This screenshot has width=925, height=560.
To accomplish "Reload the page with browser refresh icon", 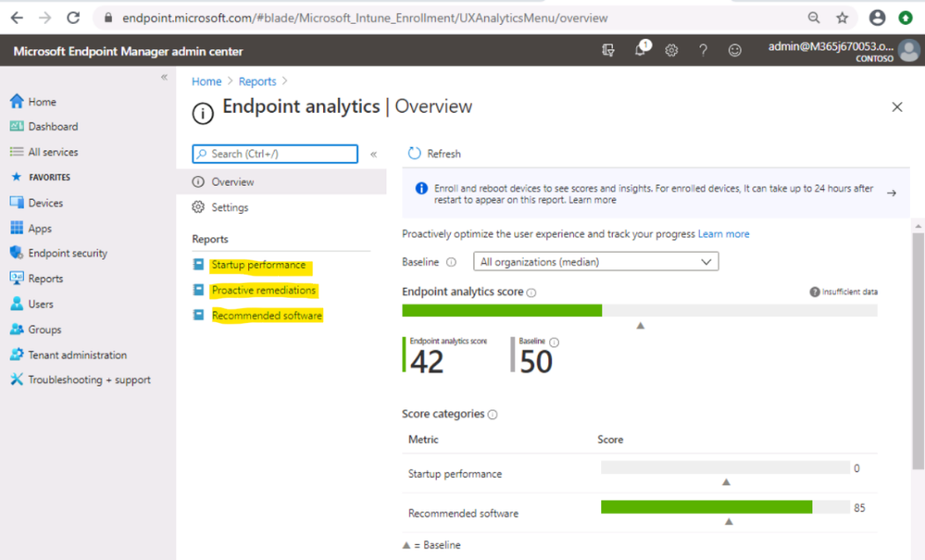I will [x=73, y=18].
